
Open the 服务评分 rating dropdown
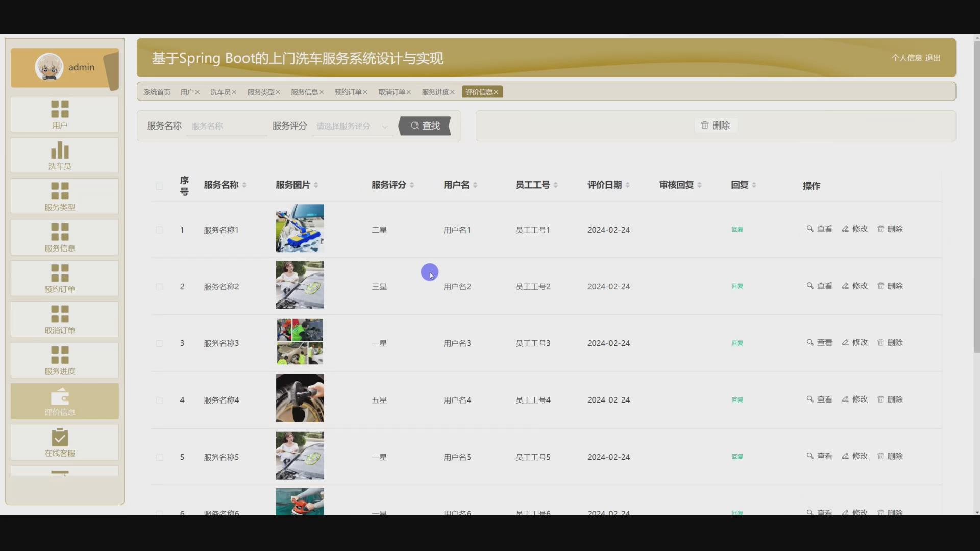pos(352,126)
